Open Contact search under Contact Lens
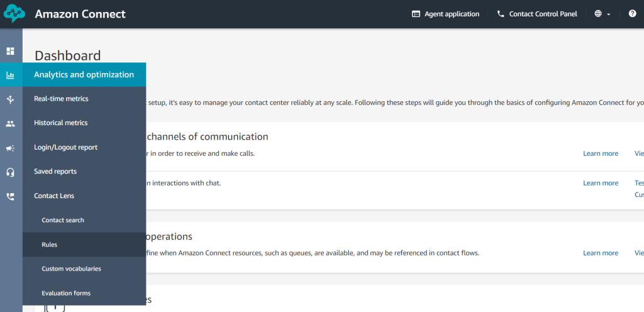This screenshot has height=312, width=644. click(x=63, y=220)
